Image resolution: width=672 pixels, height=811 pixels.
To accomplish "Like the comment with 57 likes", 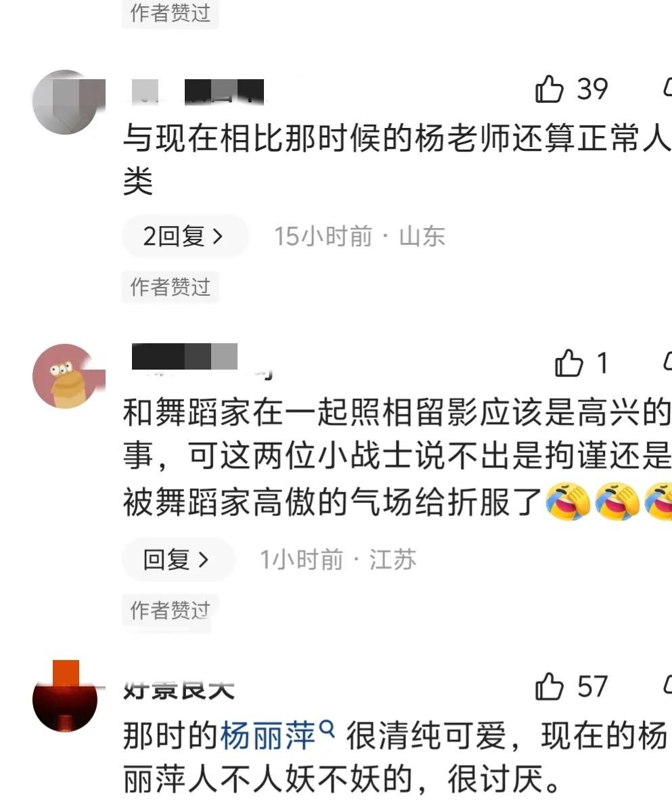I will click(x=549, y=686).
